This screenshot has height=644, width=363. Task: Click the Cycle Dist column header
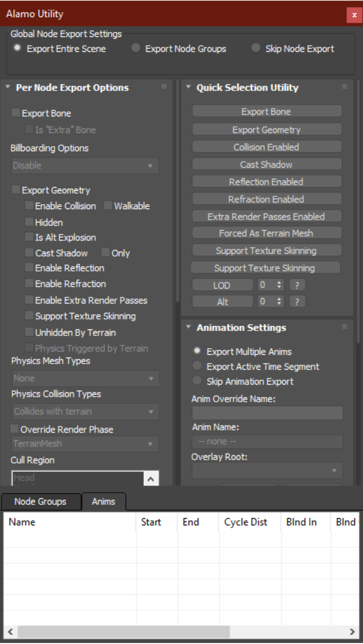click(250, 522)
